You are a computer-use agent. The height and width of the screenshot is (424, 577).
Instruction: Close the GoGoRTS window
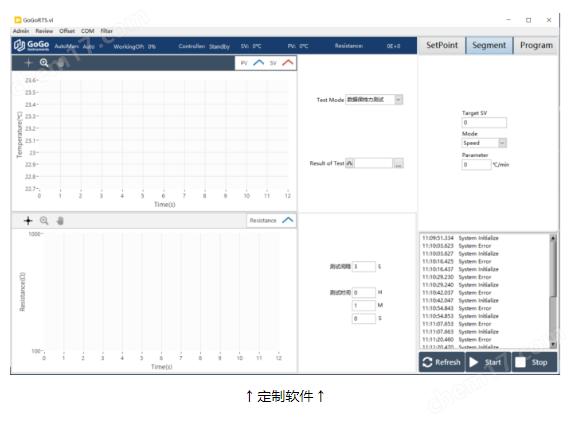[549, 20]
